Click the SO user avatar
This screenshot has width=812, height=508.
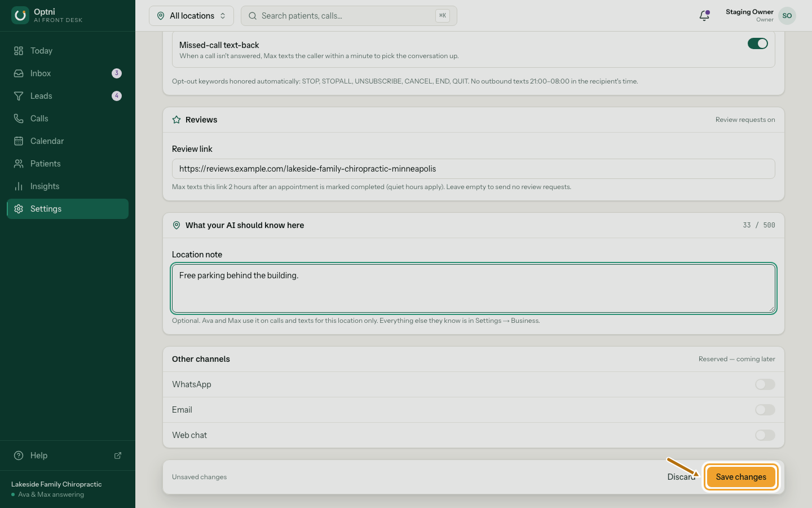787,16
